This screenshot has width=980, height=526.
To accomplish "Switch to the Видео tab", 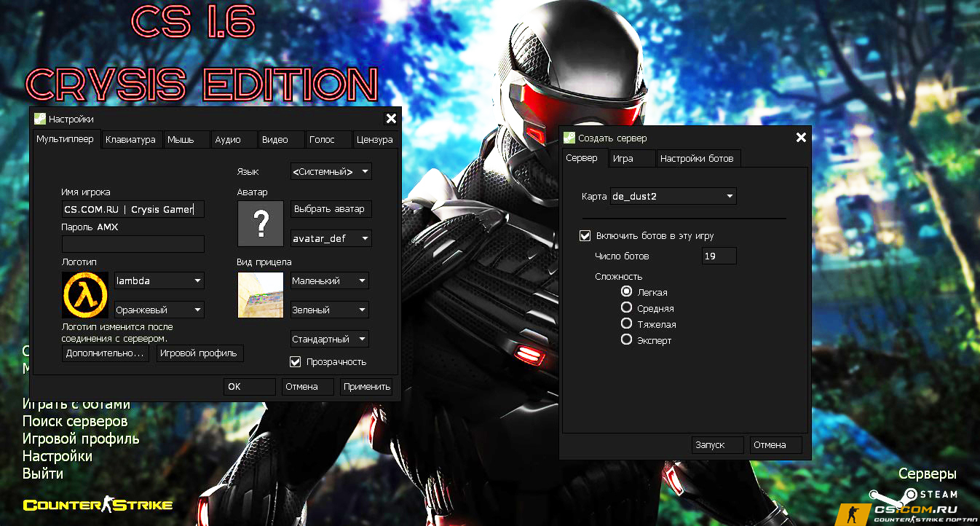I will [281, 139].
